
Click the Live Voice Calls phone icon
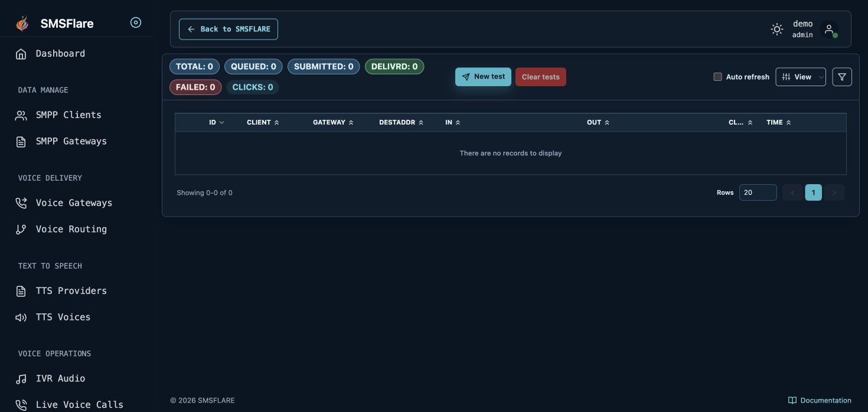click(21, 405)
